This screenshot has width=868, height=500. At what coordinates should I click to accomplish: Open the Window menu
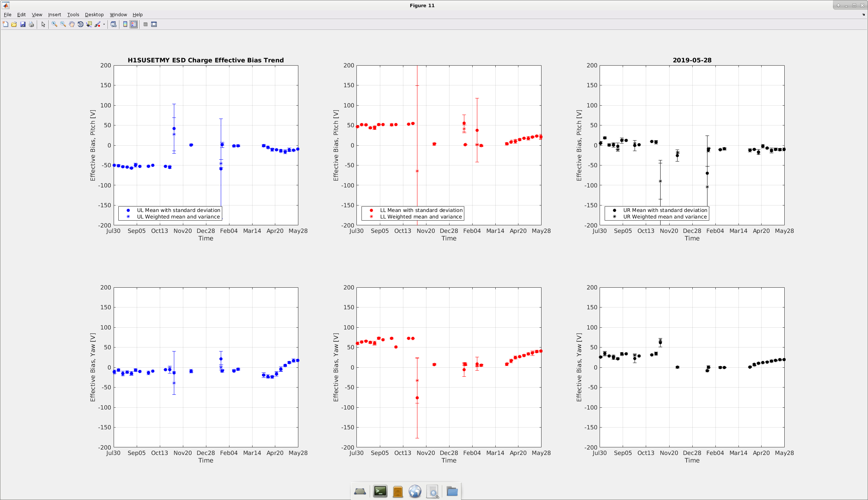118,15
